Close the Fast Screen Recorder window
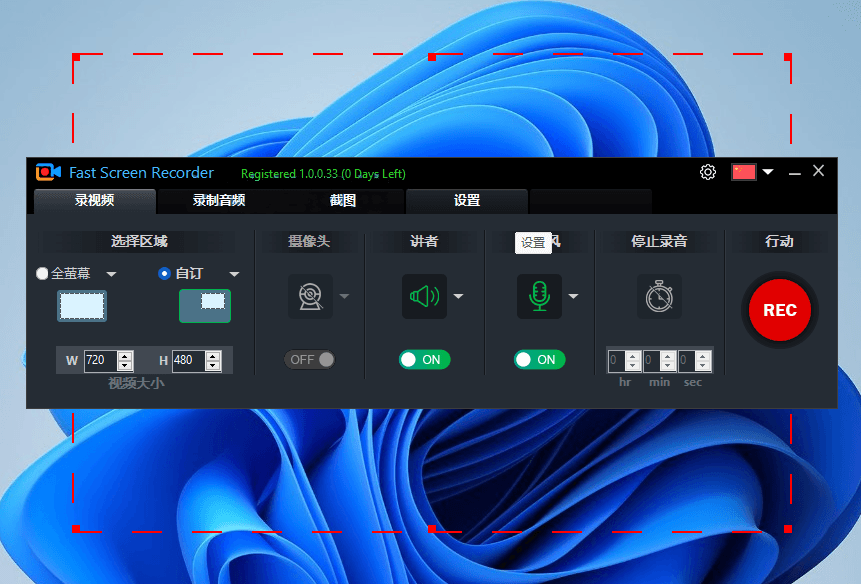Viewport: 861px width, 584px height. click(x=819, y=171)
